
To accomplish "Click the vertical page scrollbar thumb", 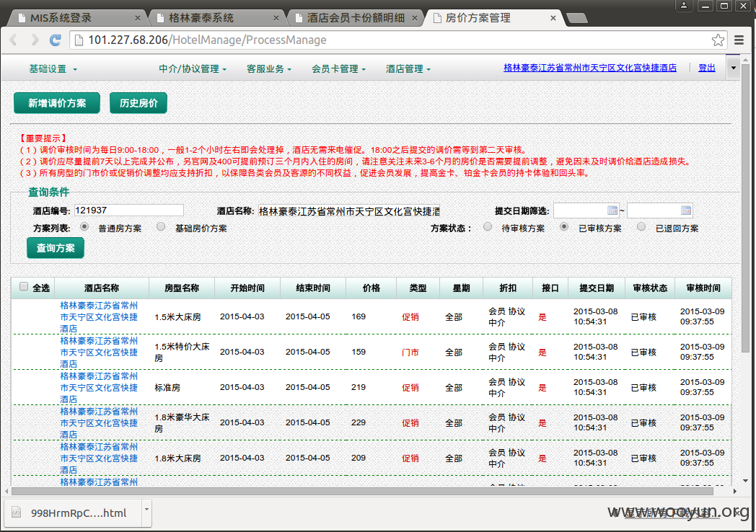I will pos(745,207).
